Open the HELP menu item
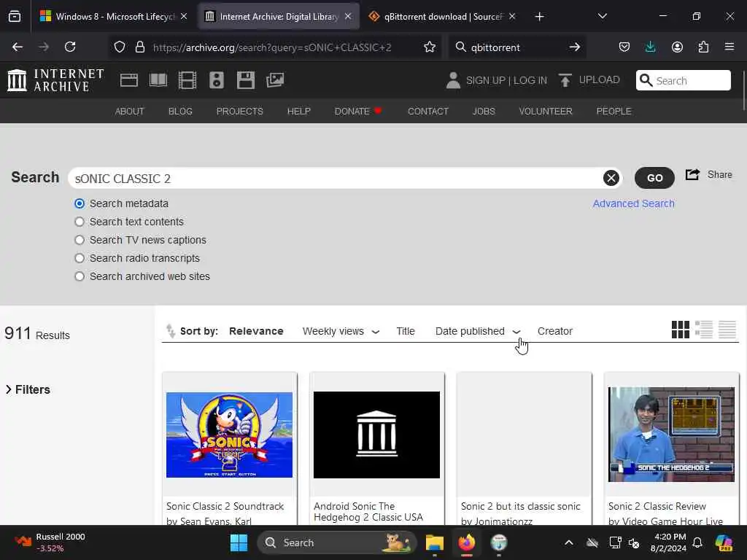The width and height of the screenshot is (747, 560). tap(298, 112)
